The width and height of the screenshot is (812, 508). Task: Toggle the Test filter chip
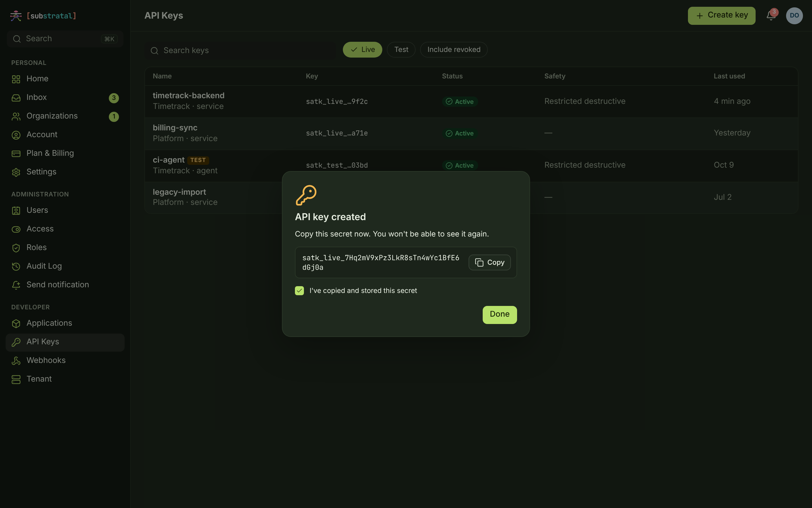click(x=401, y=50)
